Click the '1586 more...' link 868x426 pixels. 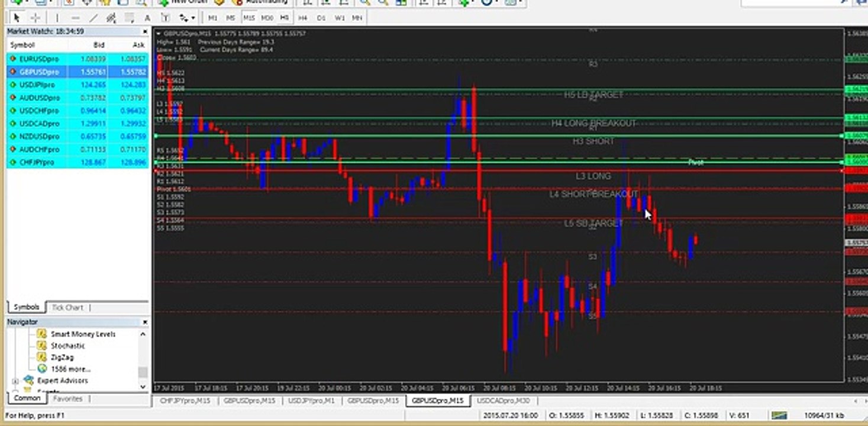pyautogui.click(x=70, y=369)
